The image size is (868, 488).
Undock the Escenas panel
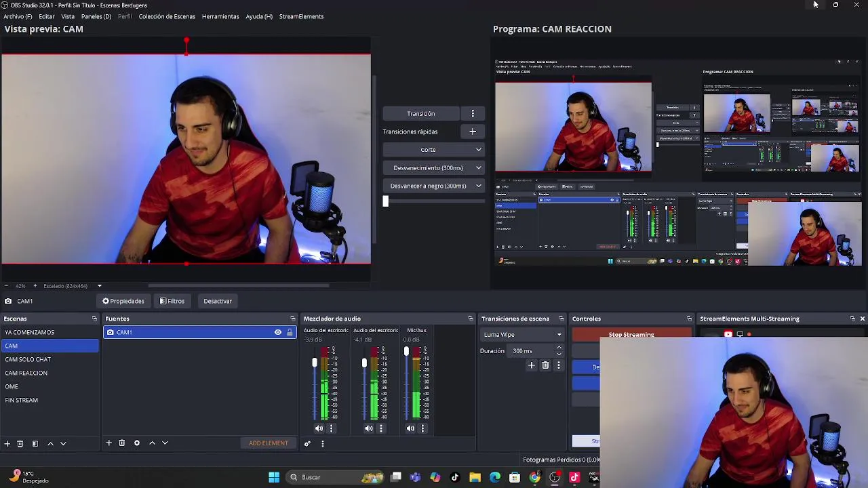click(x=94, y=319)
